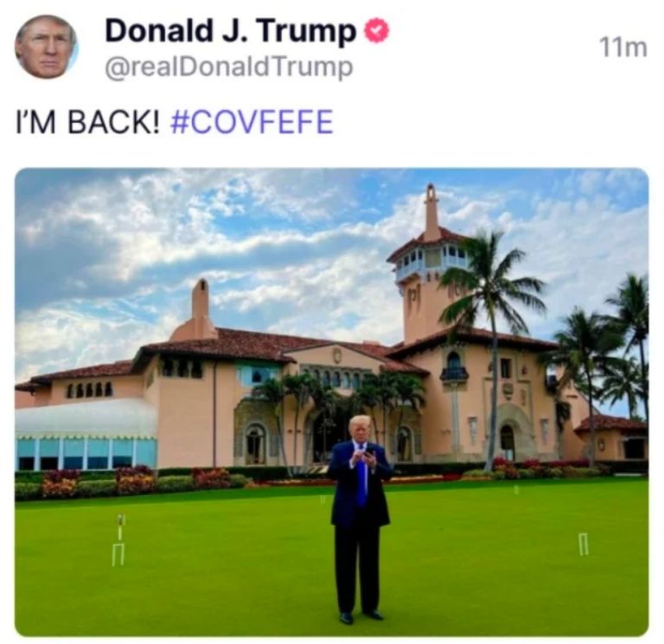Viewport: 664px width, 644px height.
Task: Click the right croquet wicket on lawn
Action: (x=583, y=544)
